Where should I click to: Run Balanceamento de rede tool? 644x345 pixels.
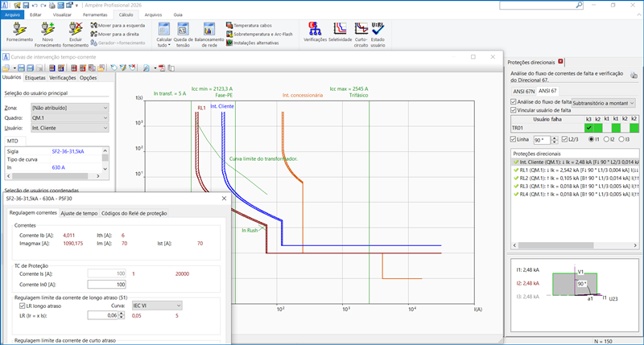point(209,30)
